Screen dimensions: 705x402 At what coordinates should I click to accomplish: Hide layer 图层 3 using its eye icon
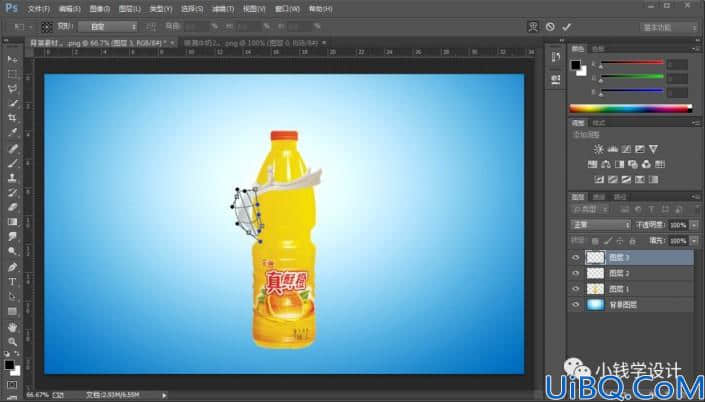[x=576, y=258]
